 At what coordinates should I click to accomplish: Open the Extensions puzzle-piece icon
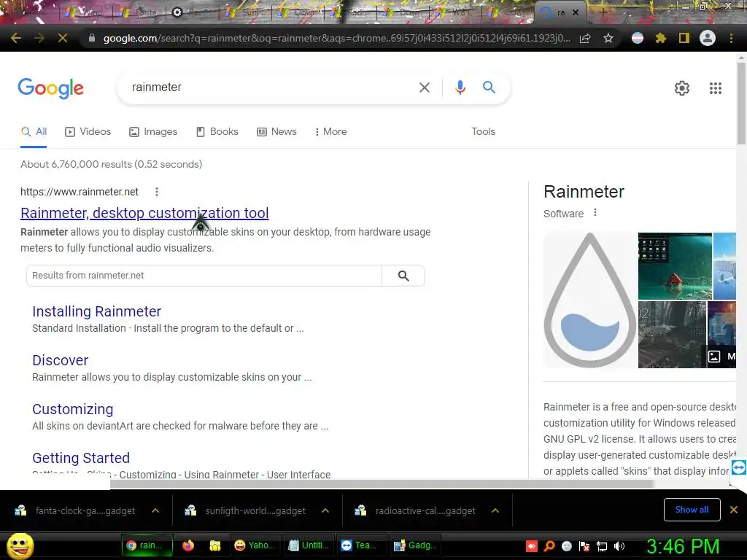click(x=660, y=38)
